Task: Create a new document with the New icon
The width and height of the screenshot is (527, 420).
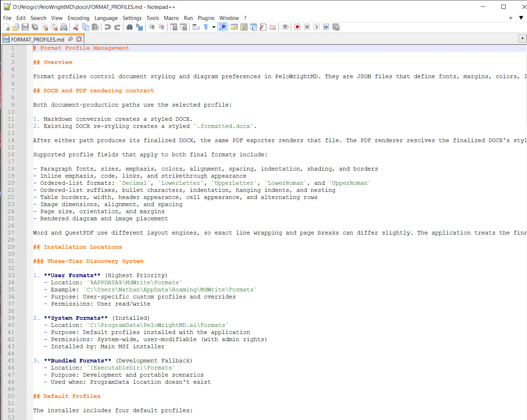Action: pos(6,27)
